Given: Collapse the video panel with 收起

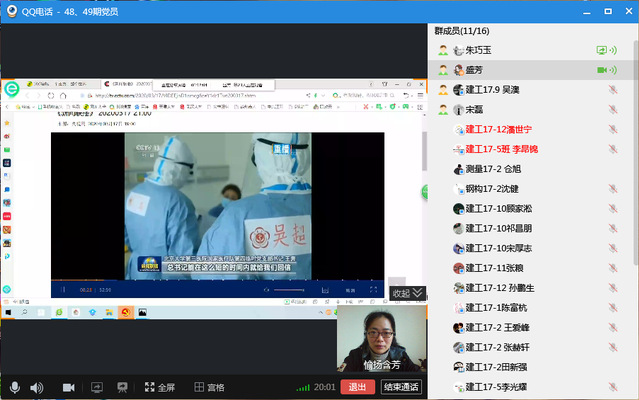Looking at the screenshot, I should click(406, 293).
